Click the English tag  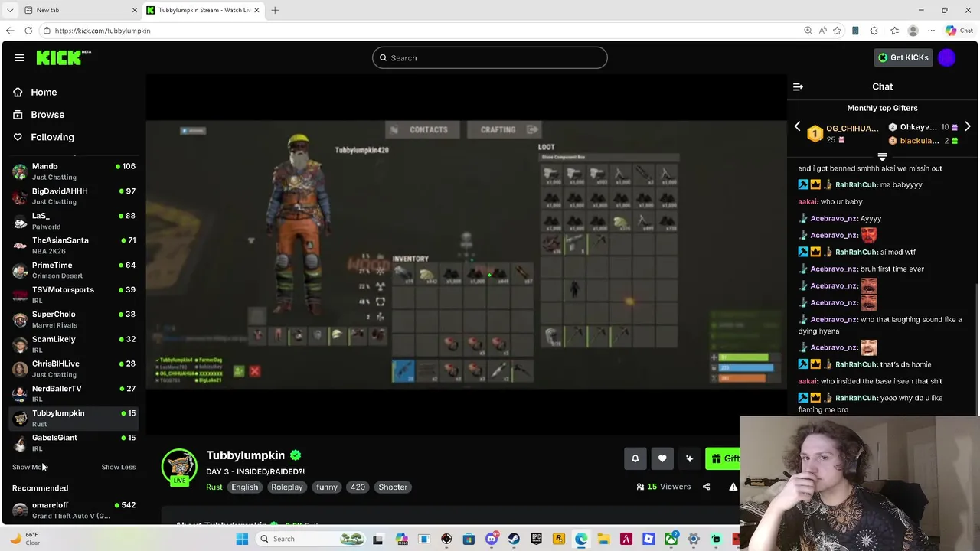[244, 487]
